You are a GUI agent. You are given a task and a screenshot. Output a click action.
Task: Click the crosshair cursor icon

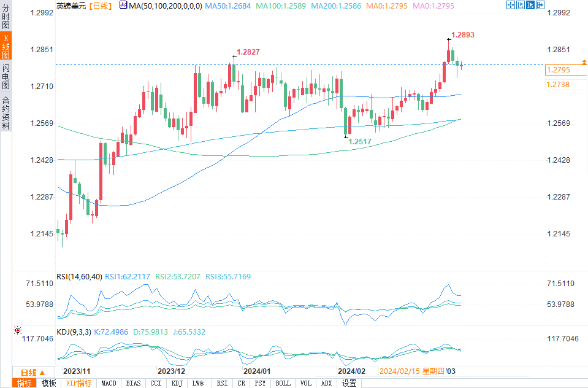point(510,5)
